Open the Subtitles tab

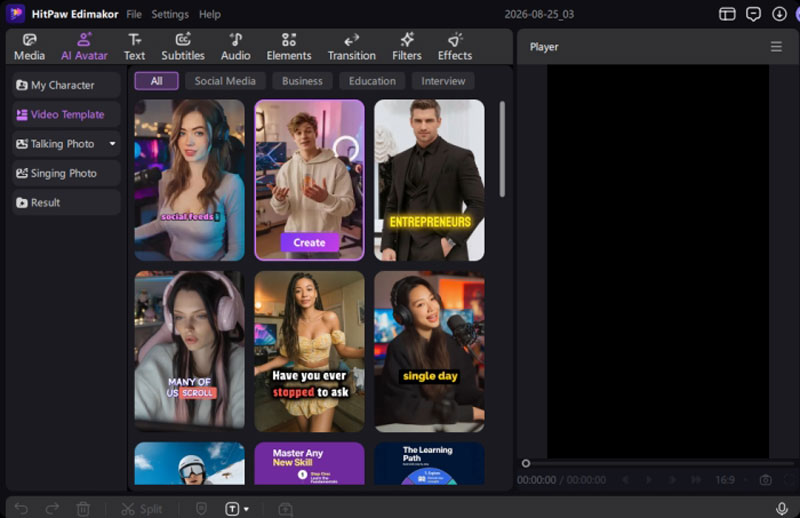[183, 46]
